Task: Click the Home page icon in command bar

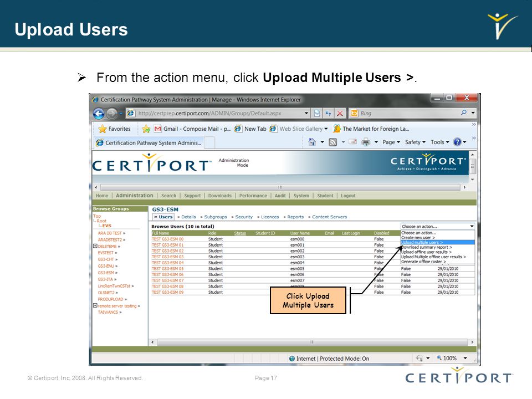Action: click(x=312, y=142)
